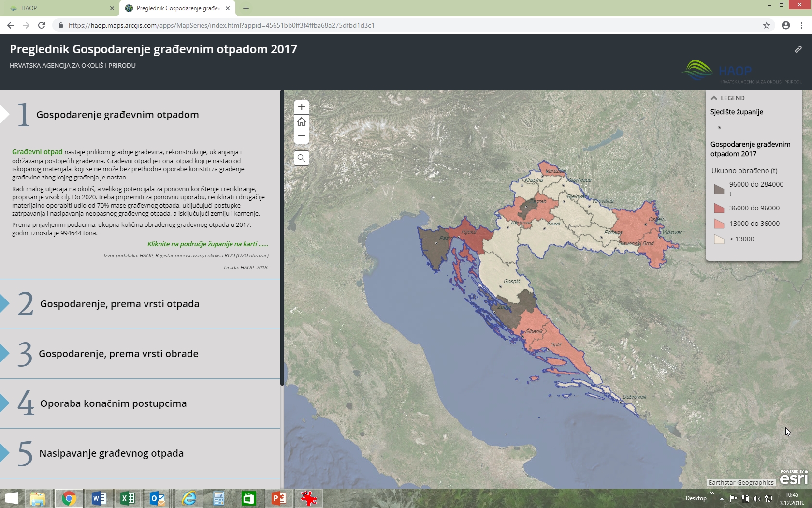
Task: Switch to the HAOP browser tab
Action: (58, 8)
